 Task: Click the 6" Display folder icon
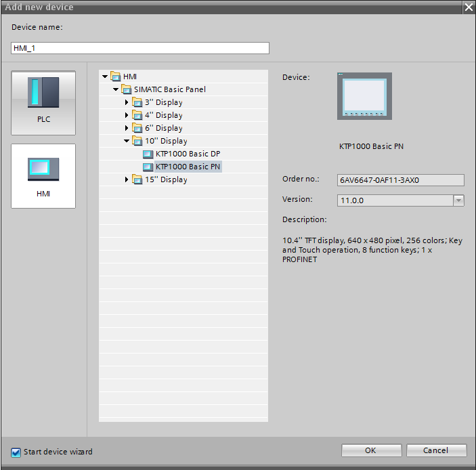(x=137, y=128)
